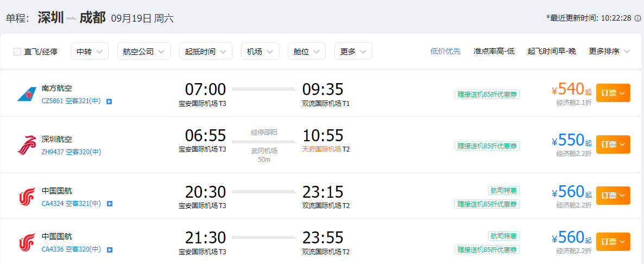The image size is (644, 264).
Task: Click blue play icon next to CZ5861
Action: point(109,101)
